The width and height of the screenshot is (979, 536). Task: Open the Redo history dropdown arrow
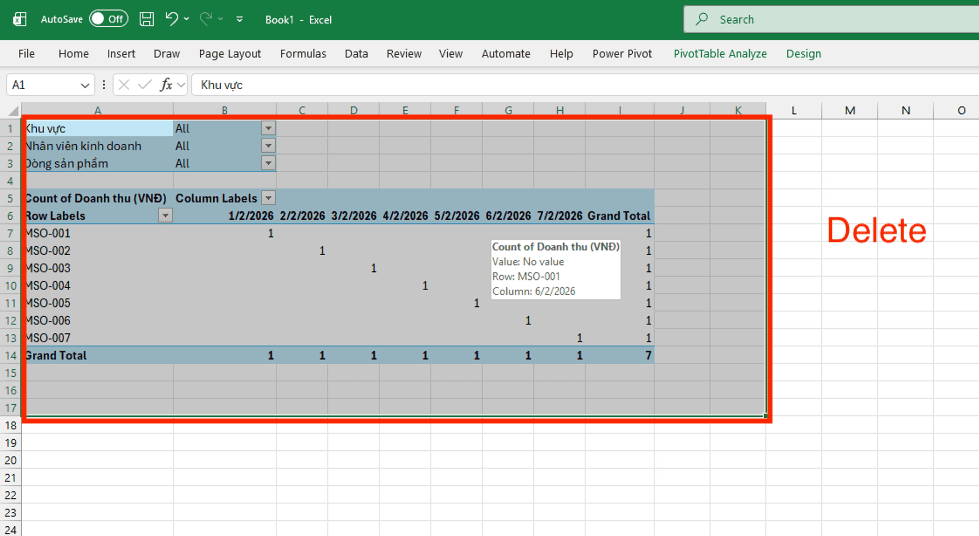pos(220,19)
